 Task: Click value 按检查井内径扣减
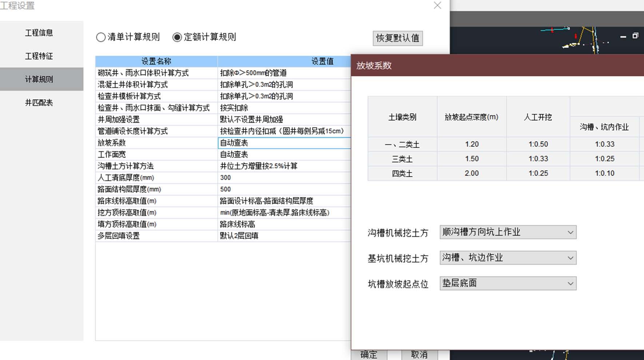tap(282, 131)
